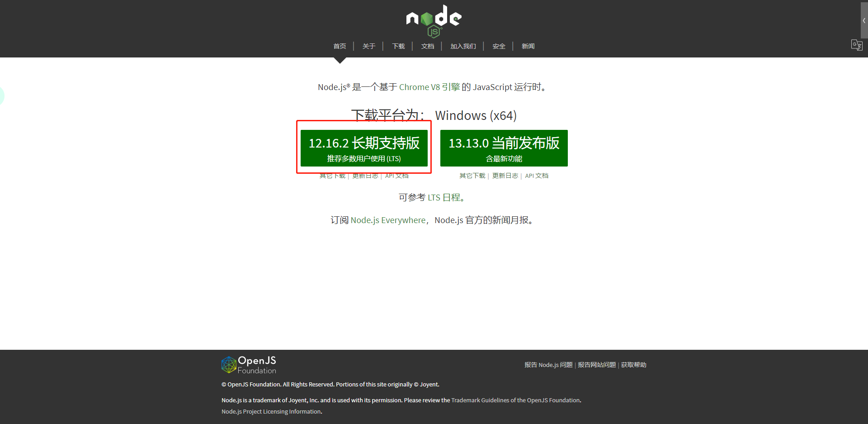This screenshot has width=868, height=424.
Task: Click 报告网站问题 footer link
Action: pyautogui.click(x=597, y=365)
